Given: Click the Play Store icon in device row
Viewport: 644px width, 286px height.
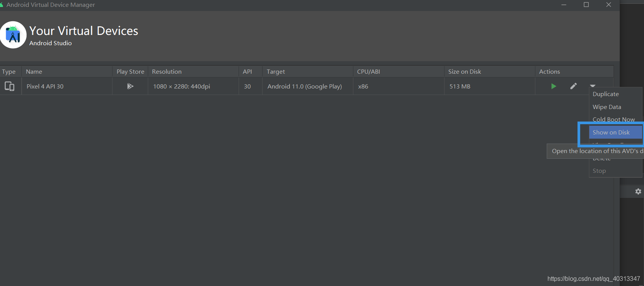Looking at the screenshot, I should point(130,86).
